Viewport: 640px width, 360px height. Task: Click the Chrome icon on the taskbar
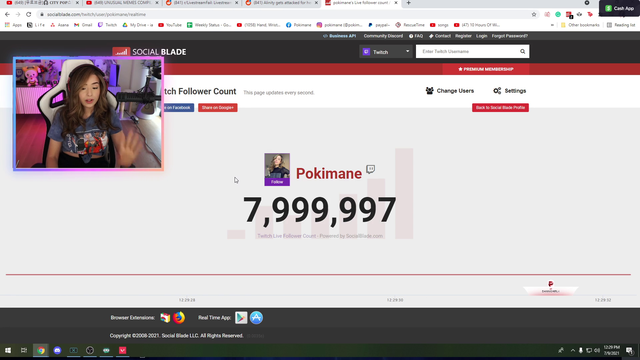(41, 350)
